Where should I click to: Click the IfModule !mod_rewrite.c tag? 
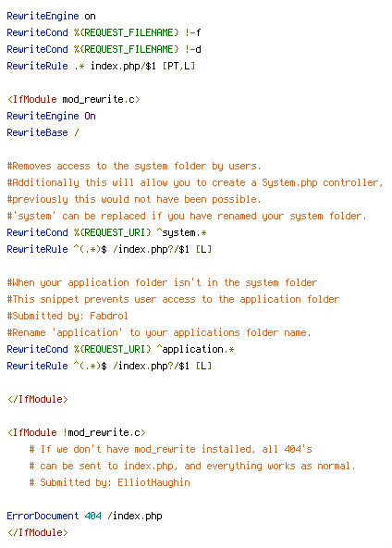(77, 432)
